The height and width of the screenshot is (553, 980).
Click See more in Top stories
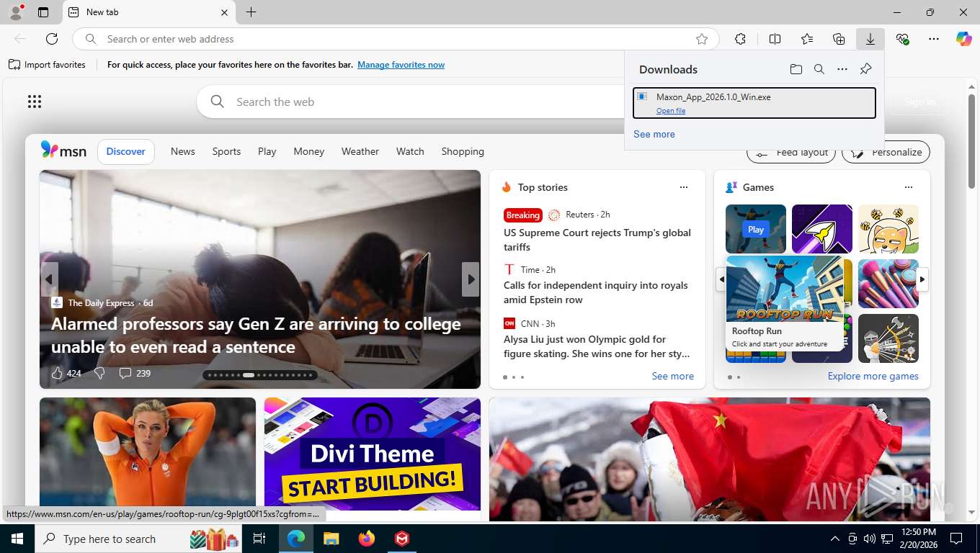(x=673, y=376)
